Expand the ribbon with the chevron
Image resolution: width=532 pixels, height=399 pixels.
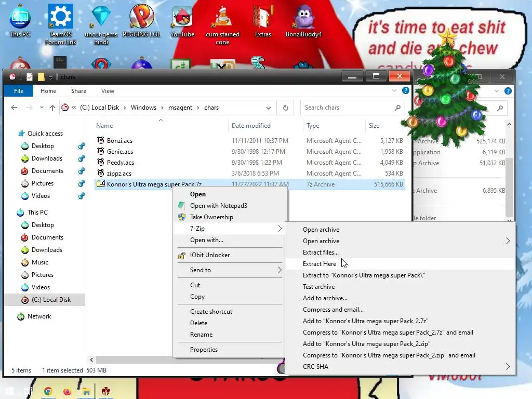(394, 90)
